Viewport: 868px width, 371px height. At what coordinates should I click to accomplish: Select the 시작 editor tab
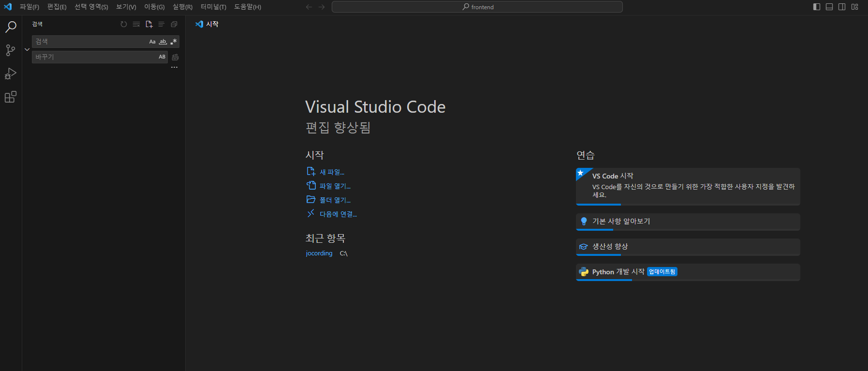[207, 24]
